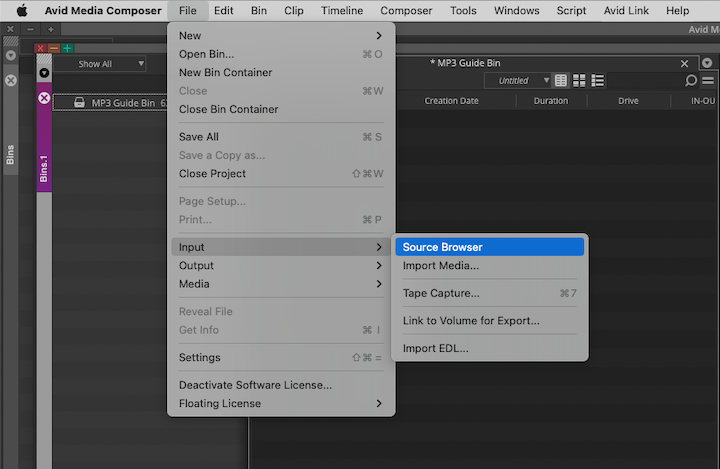
Task: Click the top-left gray X tool button
Action: (10, 29)
